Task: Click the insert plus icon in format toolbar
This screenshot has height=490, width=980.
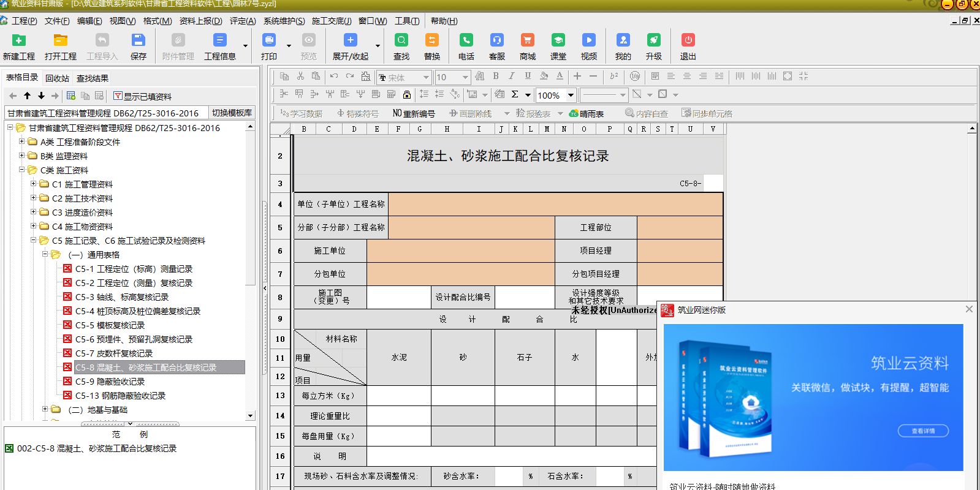Action: (577, 77)
